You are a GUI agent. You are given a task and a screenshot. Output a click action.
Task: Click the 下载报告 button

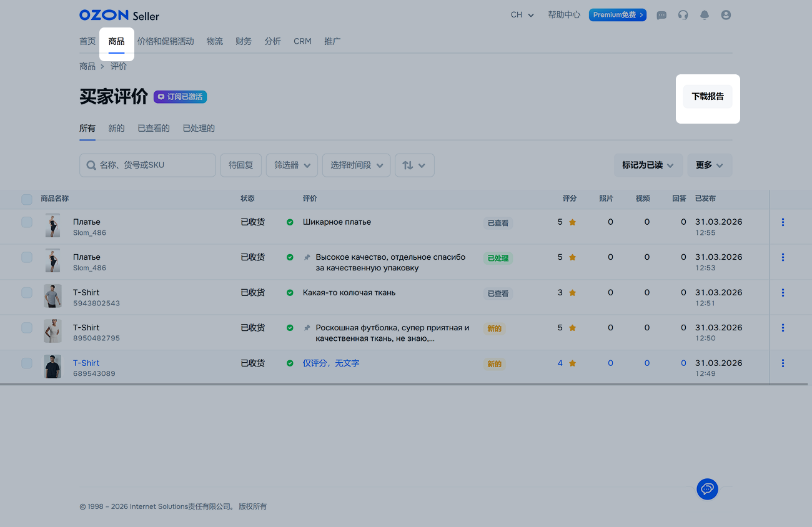[x=707, y=97]
